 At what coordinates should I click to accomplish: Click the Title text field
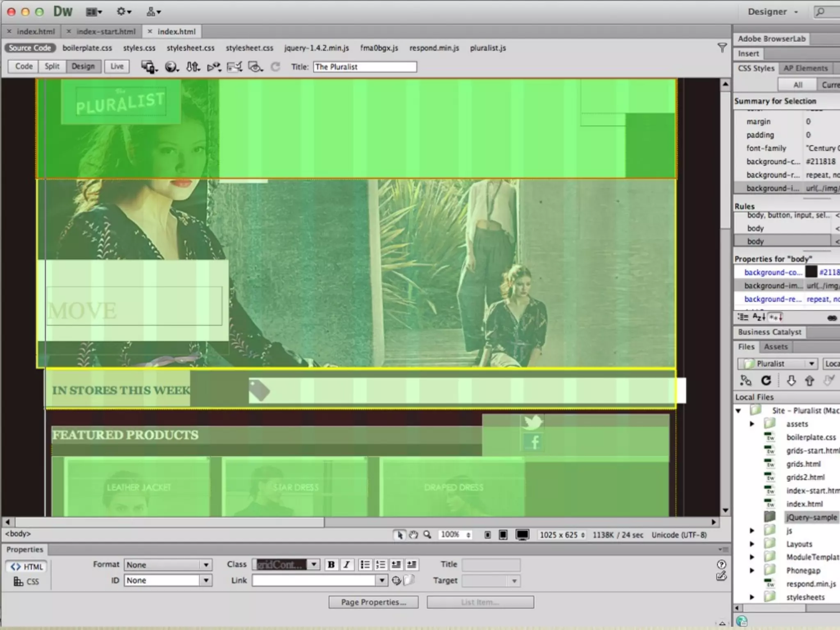[365, 67]
